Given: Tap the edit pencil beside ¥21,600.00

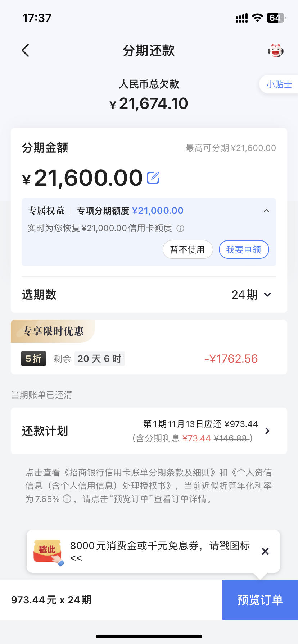Looking at the screenshot, I should coord(153,178).
